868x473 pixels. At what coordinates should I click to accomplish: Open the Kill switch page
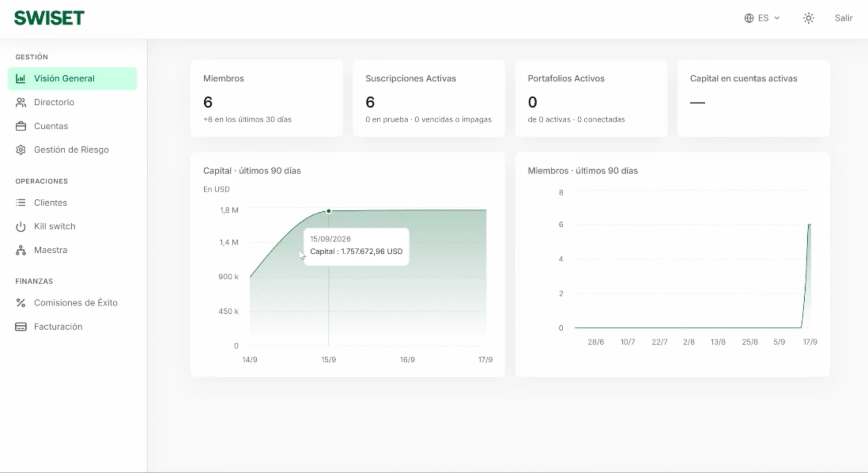coord(72,227)
